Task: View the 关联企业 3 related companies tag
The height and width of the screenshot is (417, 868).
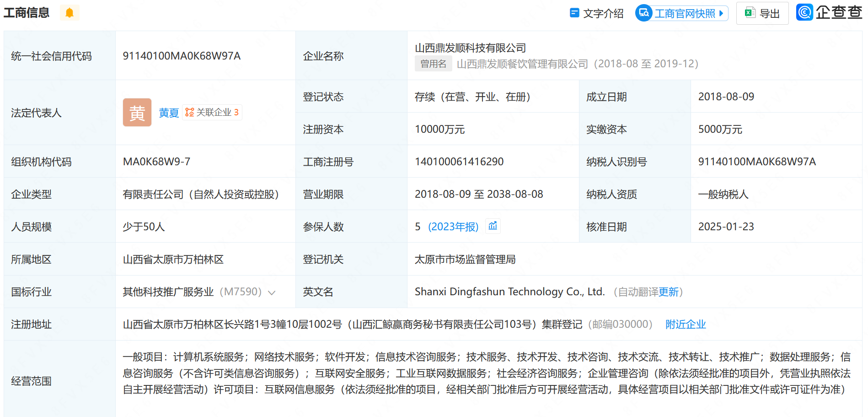Action: [212, 113]
